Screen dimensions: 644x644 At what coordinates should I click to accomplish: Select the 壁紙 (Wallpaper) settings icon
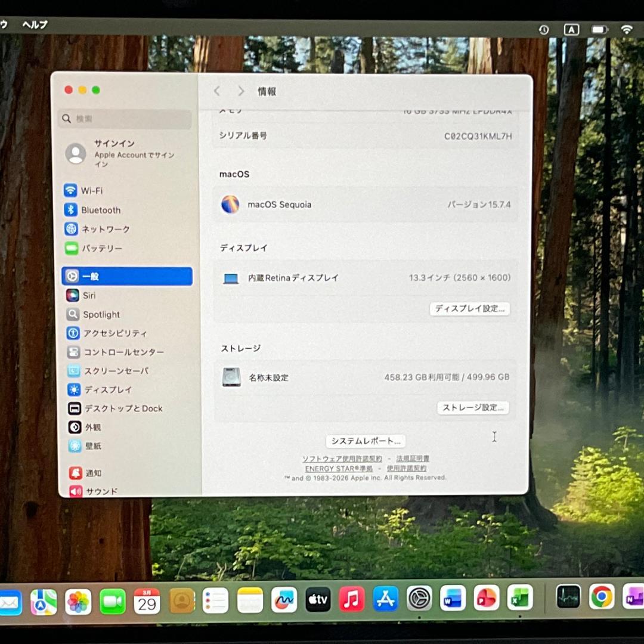tap(93, 446)
